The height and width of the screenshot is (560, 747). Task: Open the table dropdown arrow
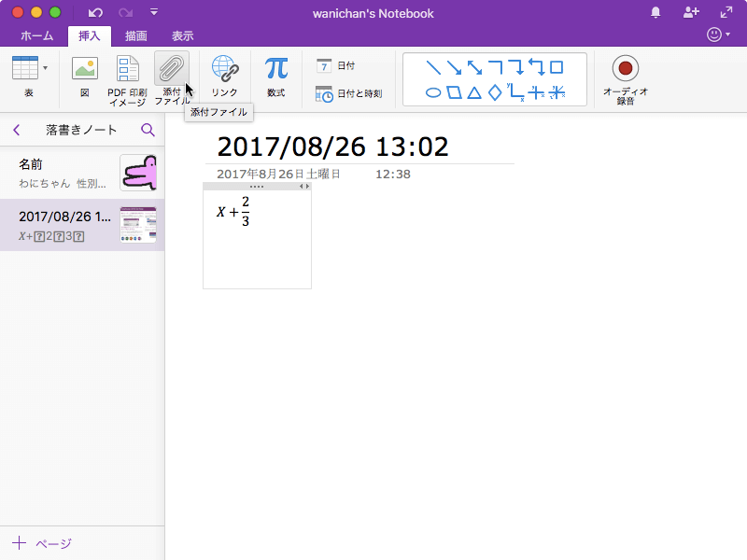45,68
